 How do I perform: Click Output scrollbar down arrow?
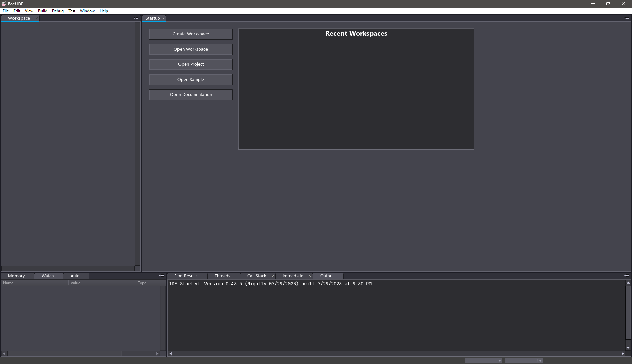pyautogui.click(x=628, y=348)
